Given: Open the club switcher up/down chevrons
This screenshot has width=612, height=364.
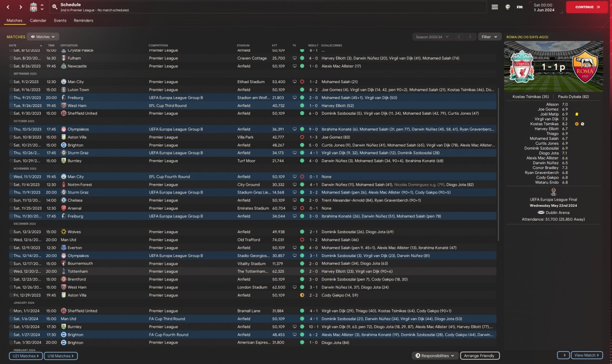Looking at the screenshot, I should (42, 7).
